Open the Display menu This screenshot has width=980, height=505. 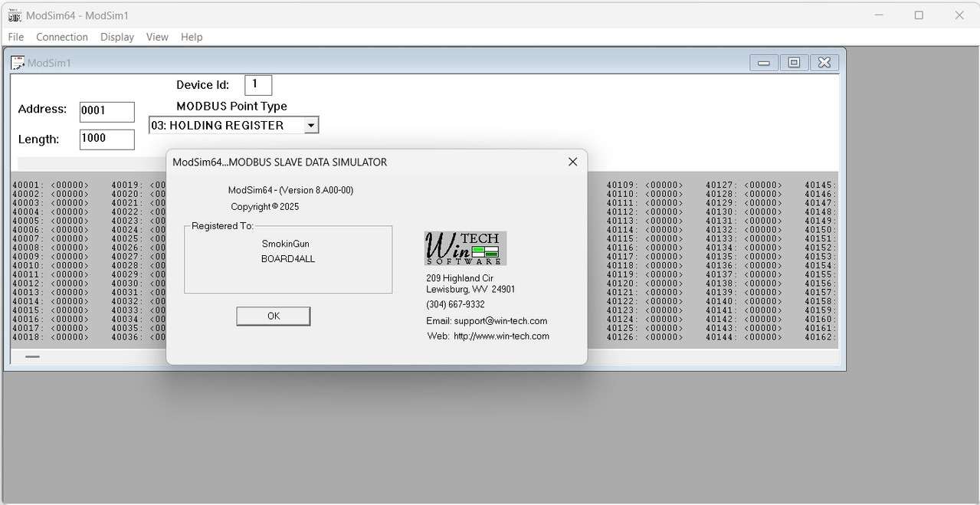pyautogui.click(x=117, y=37)
